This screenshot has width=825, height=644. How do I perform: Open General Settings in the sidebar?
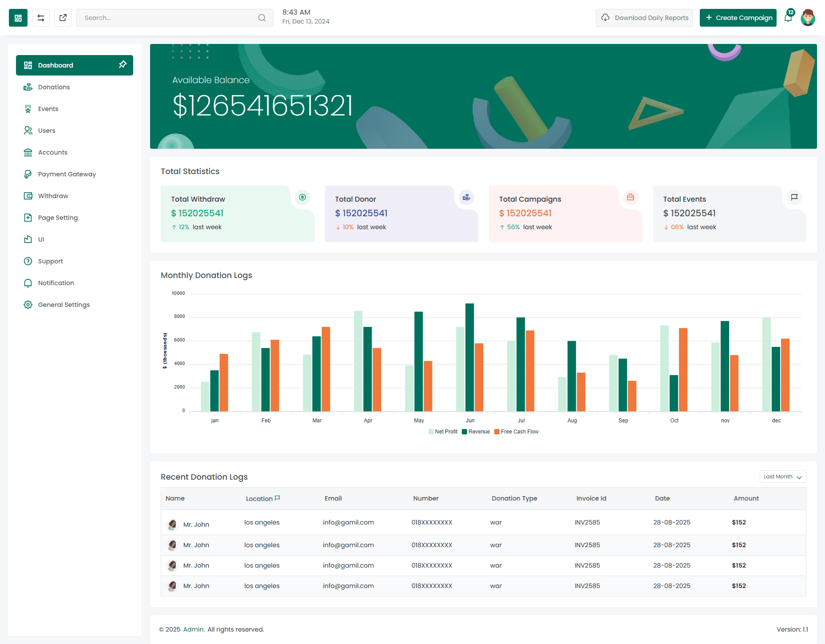[75, 305]
